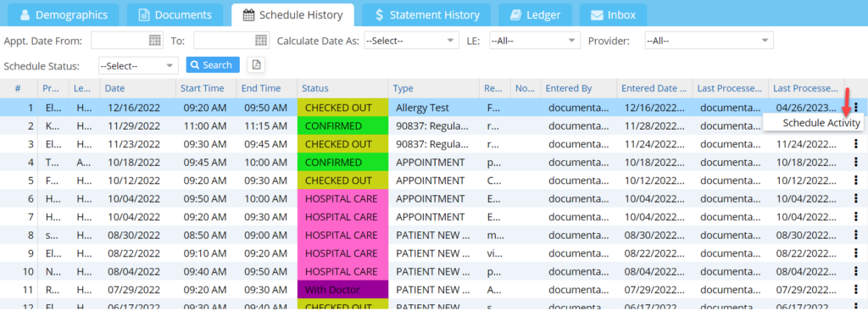Image resolution: width=868 pixels, height=311 pixels.
Task: Open the Statement History tab
Action: 426,15
